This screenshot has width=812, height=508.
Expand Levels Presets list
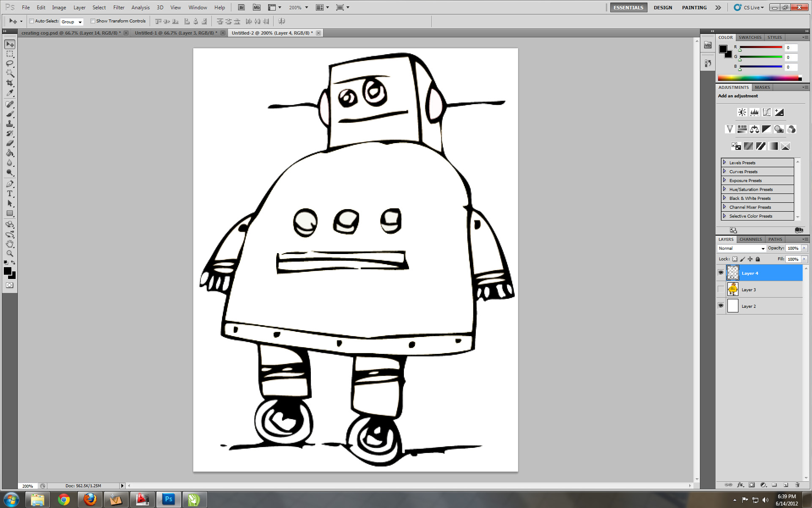724,163
